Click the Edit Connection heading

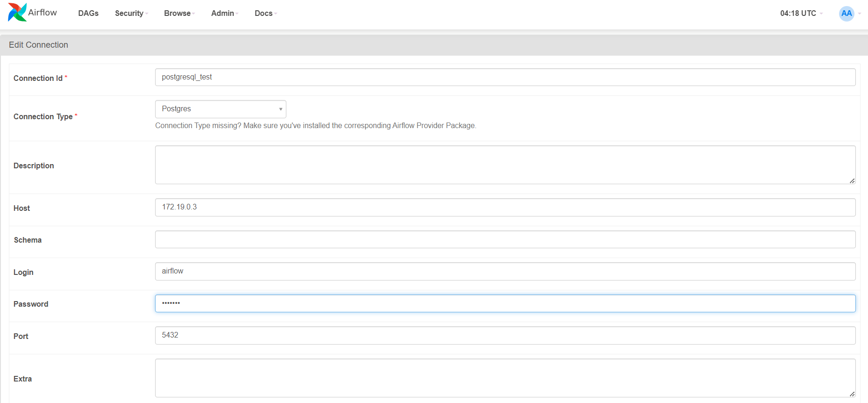[38, 45]
